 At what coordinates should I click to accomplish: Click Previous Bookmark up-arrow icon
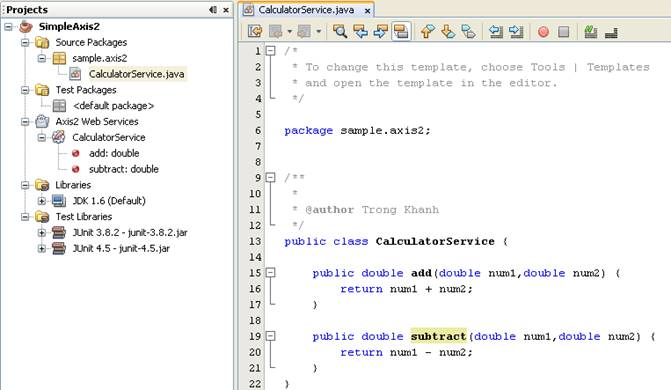pyautogui.click(x=427, y=32)
